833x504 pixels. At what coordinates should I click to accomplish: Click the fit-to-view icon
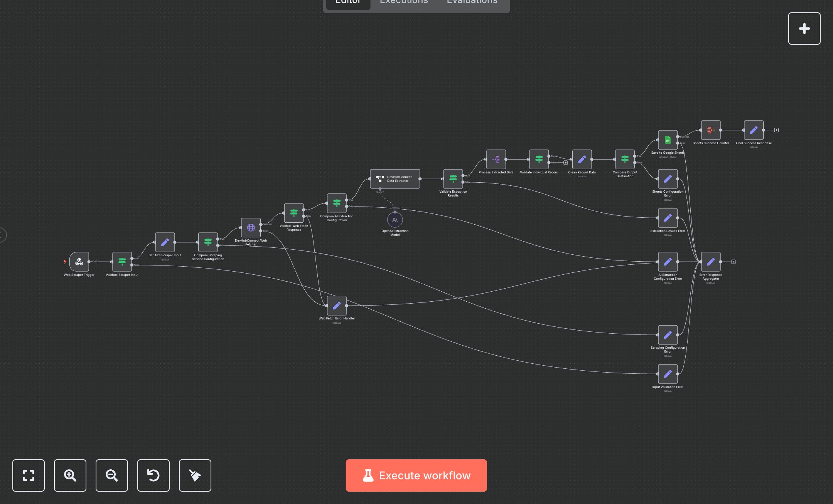click(x=29, y=475)
